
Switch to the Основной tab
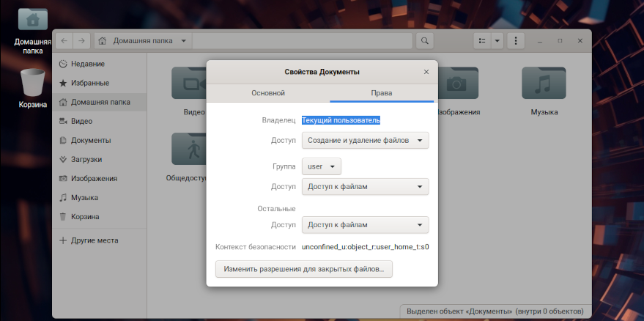(x=268, y=94)
